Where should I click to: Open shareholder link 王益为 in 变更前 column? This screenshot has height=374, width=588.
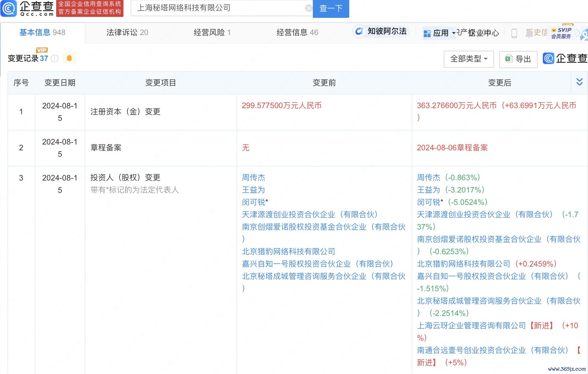pyautogui.click(x=253, y=190)
